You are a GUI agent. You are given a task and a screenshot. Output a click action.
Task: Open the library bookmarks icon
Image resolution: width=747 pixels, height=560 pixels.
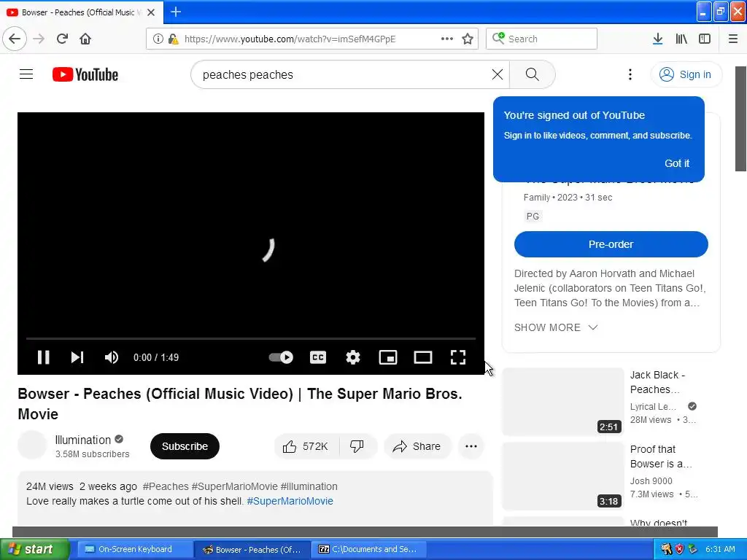pos(681,39)
